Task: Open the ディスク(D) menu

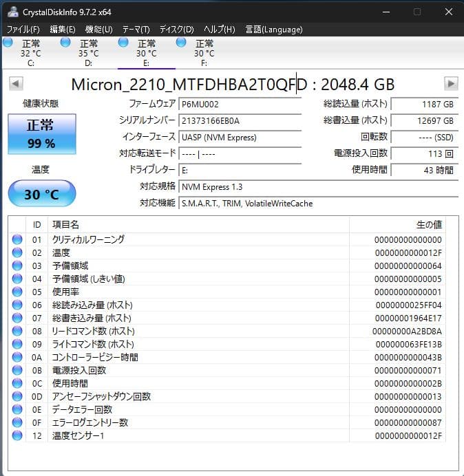Action: pos(176,30)
